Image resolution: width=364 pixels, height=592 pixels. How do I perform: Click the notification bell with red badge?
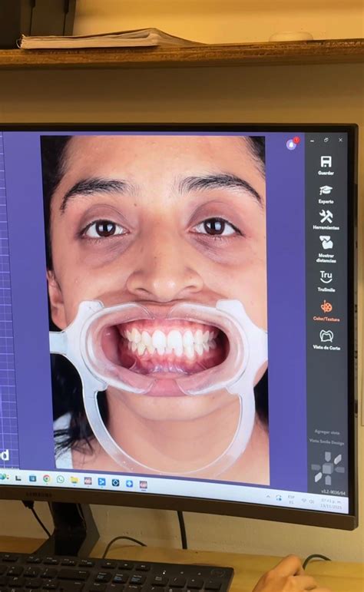[292, 144]
